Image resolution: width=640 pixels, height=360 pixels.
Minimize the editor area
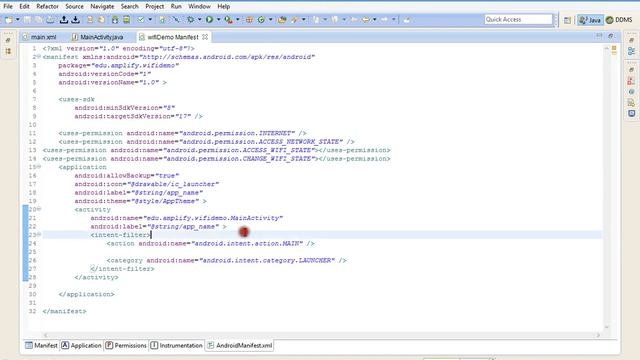[599, 36]
